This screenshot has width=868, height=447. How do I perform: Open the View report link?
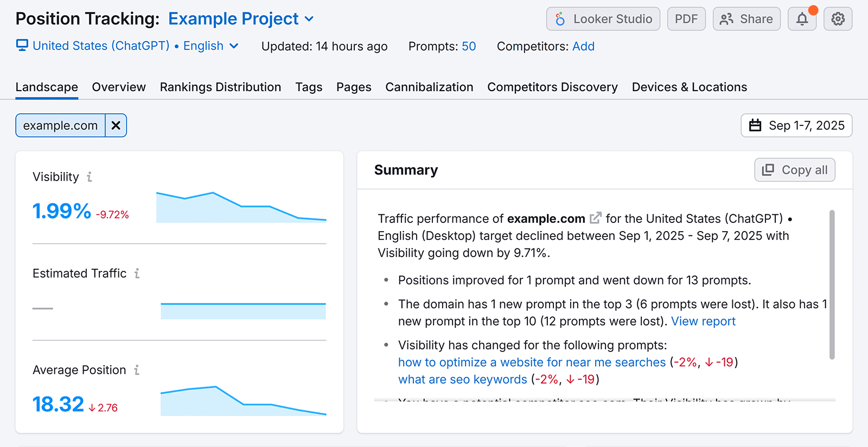[703, 321]
